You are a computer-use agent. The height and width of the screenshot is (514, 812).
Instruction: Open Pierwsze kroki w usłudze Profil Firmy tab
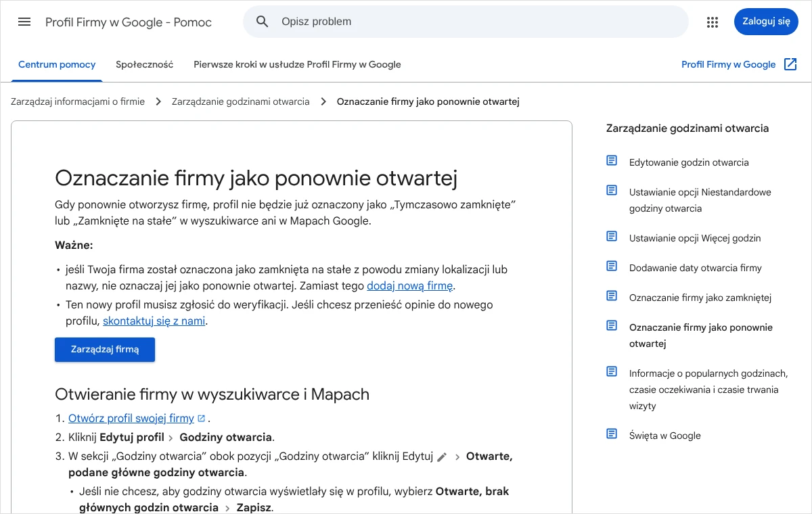pos(297,65)
